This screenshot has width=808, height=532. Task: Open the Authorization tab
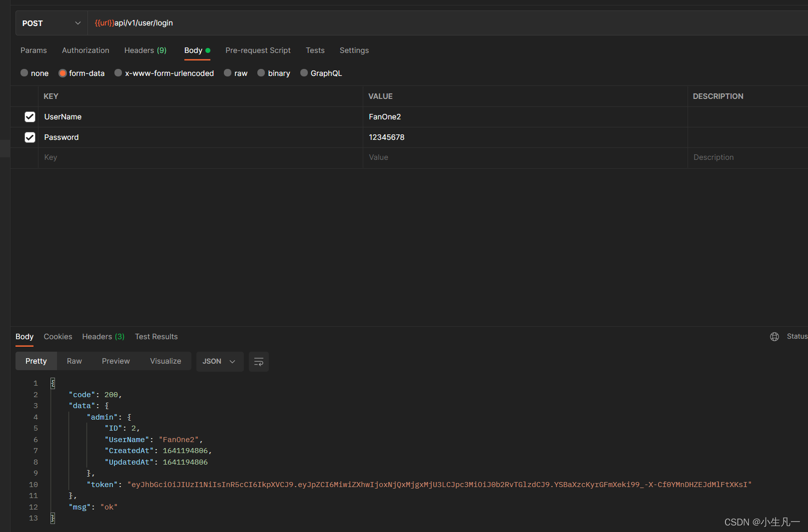point(85,50)
